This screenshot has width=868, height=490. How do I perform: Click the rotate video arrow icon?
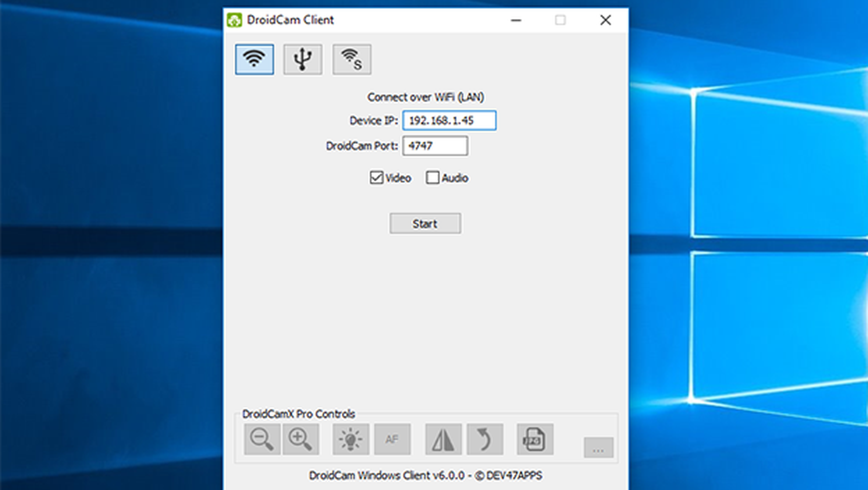[x=485, y=439]
